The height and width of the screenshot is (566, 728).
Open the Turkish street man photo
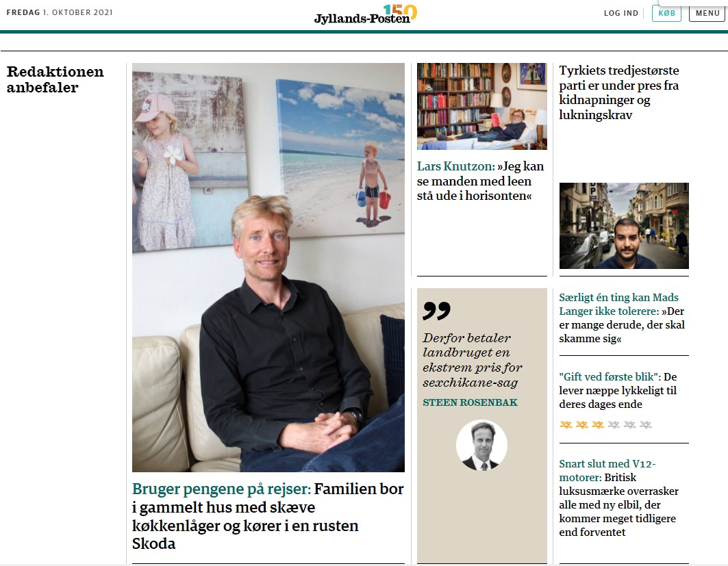[624, 225]
